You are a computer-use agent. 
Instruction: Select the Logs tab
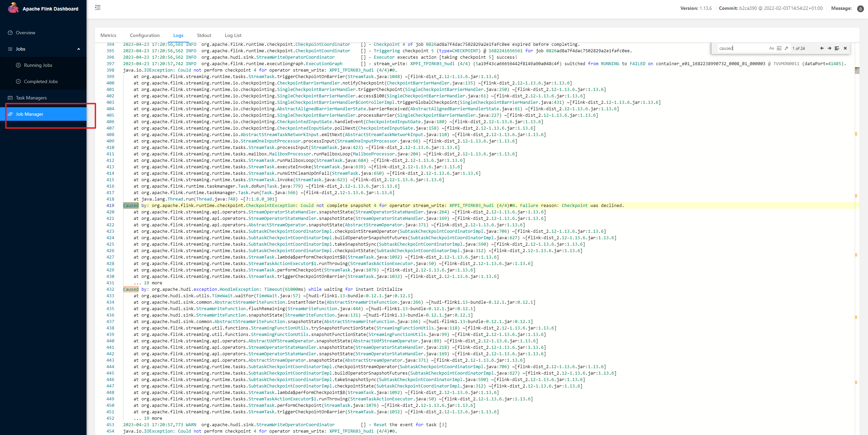(178, 35)
